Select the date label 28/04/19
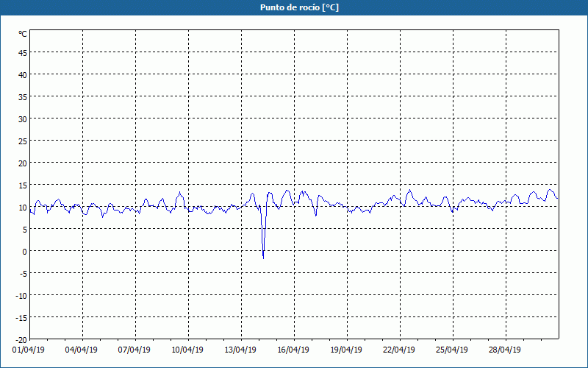 (x=505, y=350)
